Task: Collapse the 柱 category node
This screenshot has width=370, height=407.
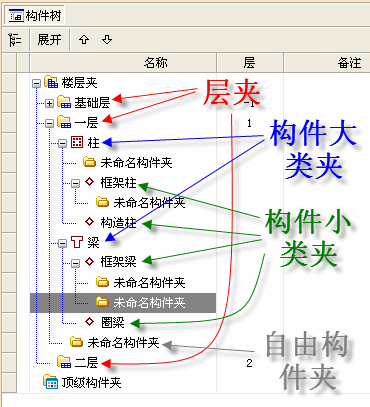Action: point(62,143)
